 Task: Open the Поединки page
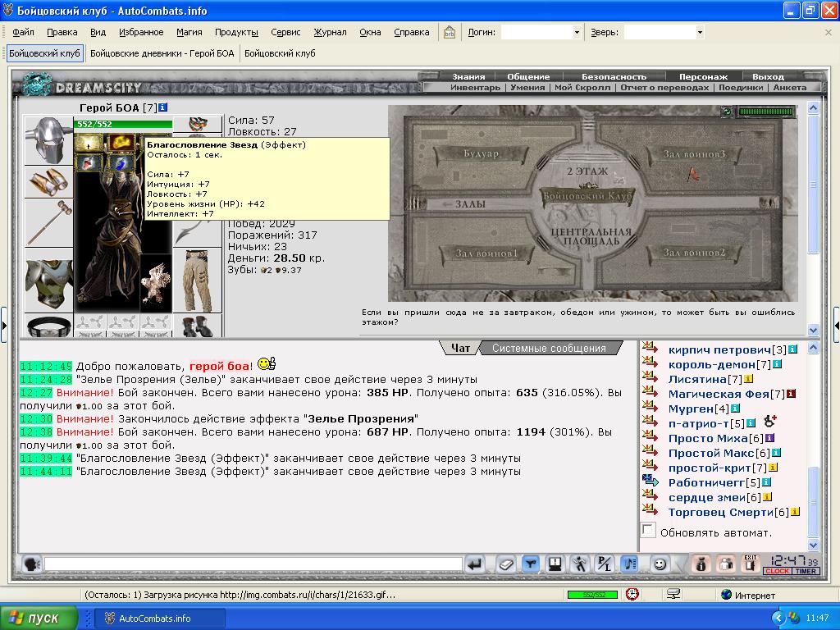(741, 87)
